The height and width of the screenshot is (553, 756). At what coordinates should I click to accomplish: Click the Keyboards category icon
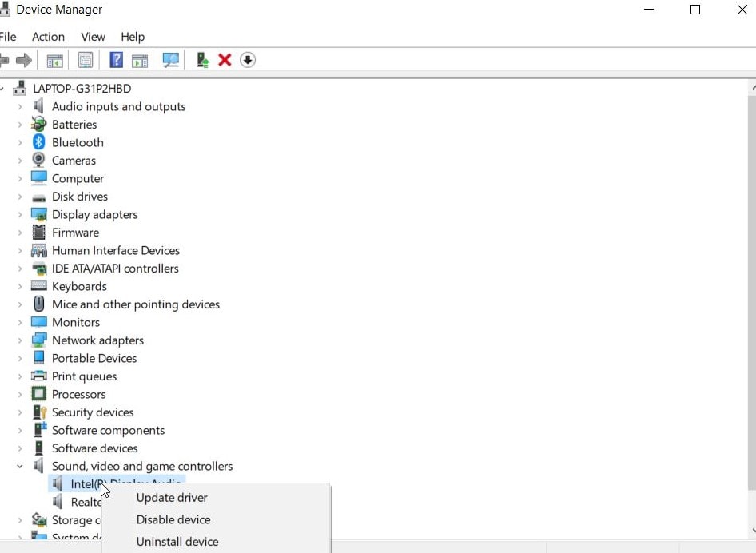click(38, 286)
